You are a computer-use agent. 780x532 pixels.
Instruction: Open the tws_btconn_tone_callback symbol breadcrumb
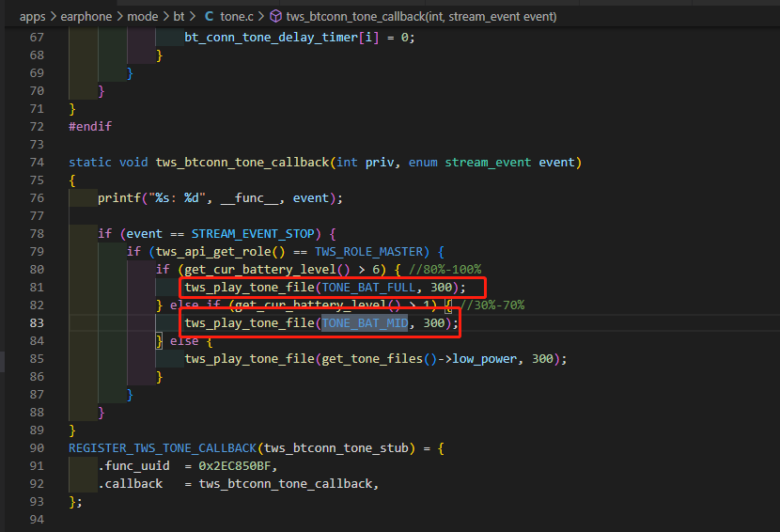pos(421,17)
